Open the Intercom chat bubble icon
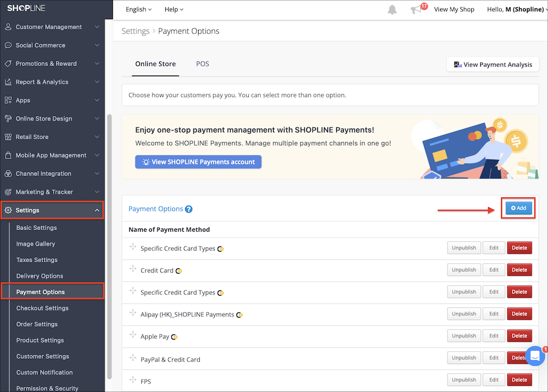Screen dimensions: 548x392 click(x=534, y=356)
